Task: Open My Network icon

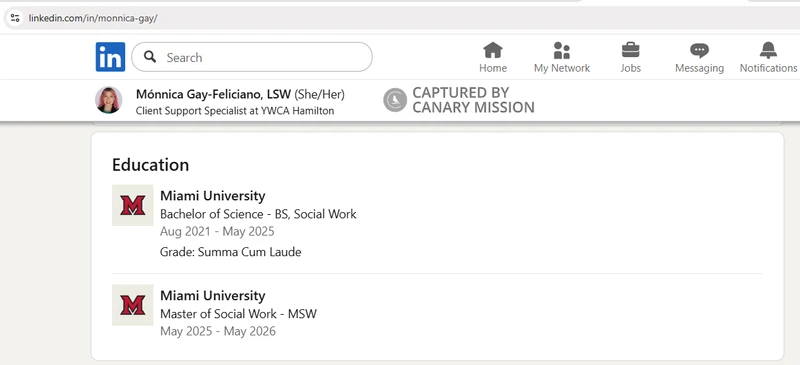Action: tap(562, 51)
